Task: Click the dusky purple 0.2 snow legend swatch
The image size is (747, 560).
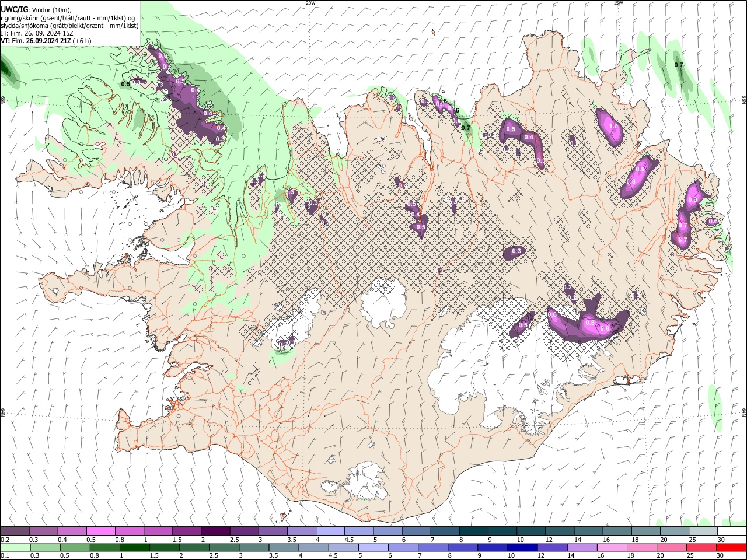Action: [15, 531]
